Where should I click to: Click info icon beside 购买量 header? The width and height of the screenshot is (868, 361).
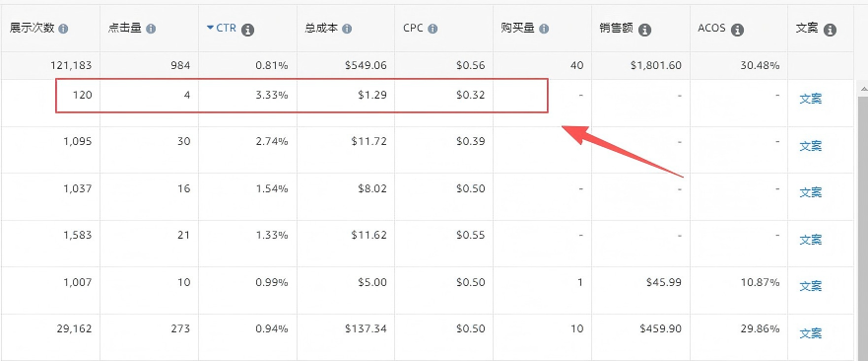tap(544, 29)
